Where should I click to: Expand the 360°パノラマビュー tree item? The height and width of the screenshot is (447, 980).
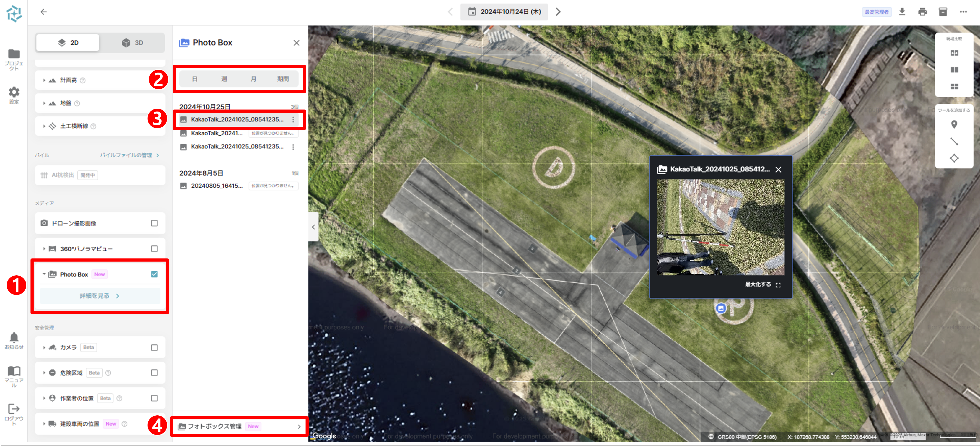(x=44, y=249)
